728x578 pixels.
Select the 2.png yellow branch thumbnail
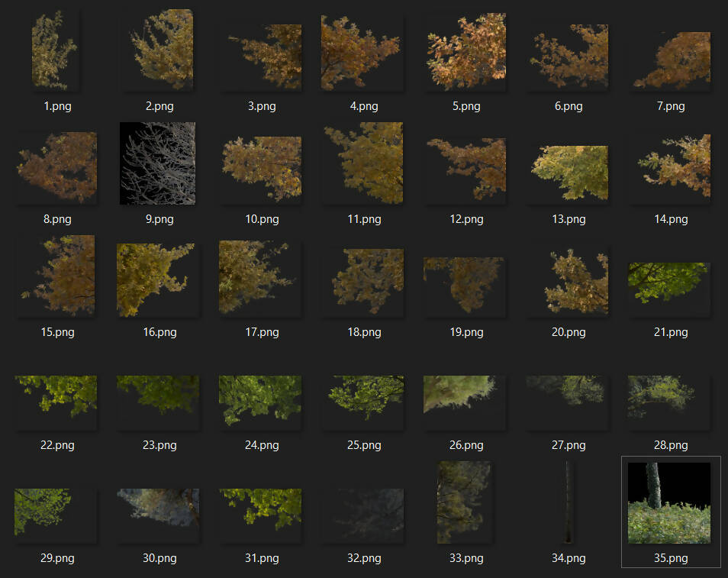[x=163, y=50]
